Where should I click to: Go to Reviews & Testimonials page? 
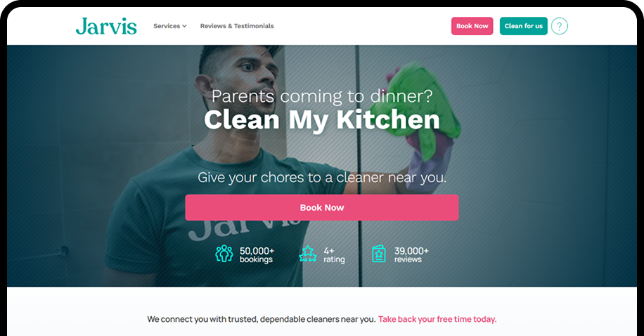point(237,26)
